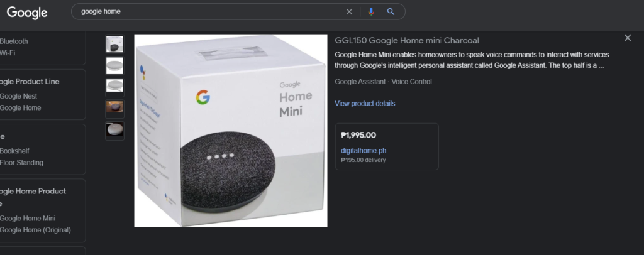Image resolution: width=644 pixels, height=255 pixels.
Task: Filter by Bookshelf speaker type
Action: (14, 151)
